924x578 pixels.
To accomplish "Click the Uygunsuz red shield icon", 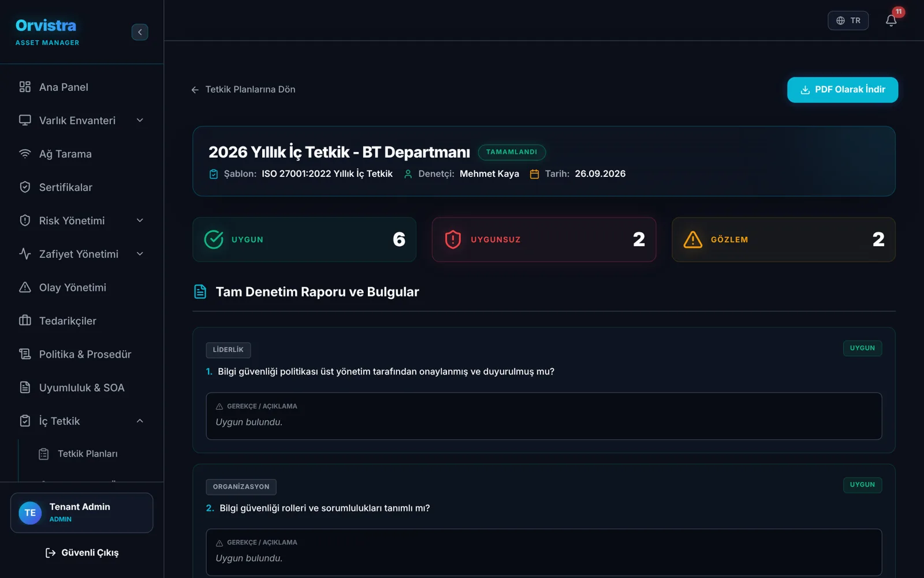I will pos(453,239).
